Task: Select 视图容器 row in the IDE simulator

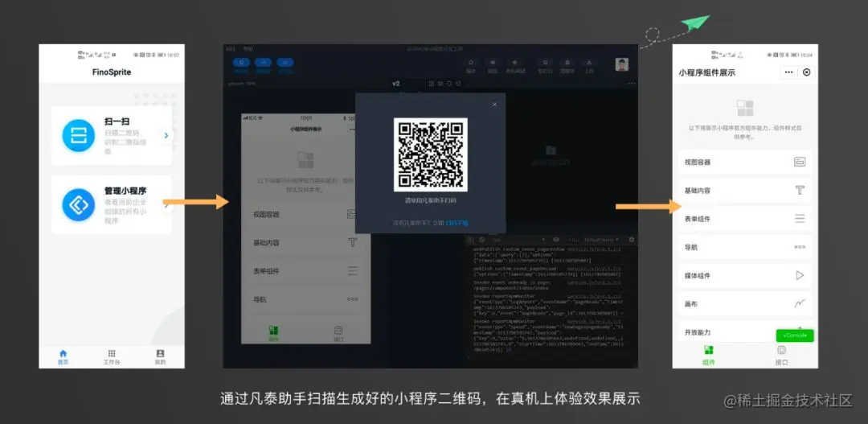Action: [x=305, y=214]
